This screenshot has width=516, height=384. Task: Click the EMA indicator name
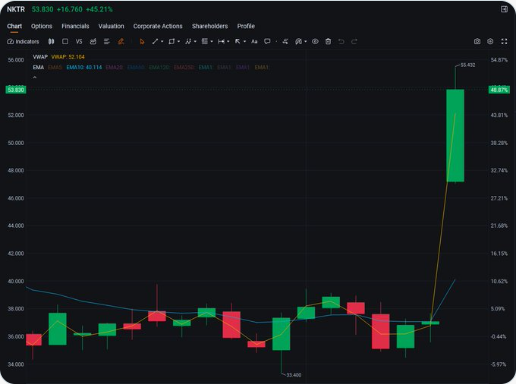tap(38, 67)
